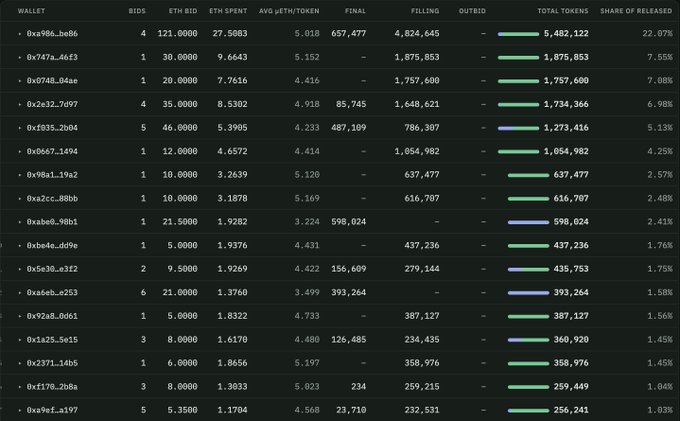
Task: Sort by the ETH BID column header
Action: [x=183, y=11]
